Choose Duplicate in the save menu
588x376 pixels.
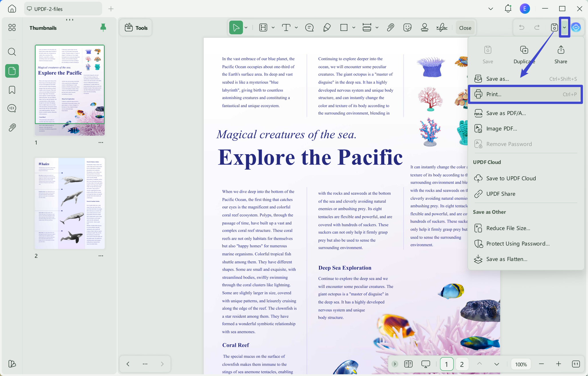point(524,55)
